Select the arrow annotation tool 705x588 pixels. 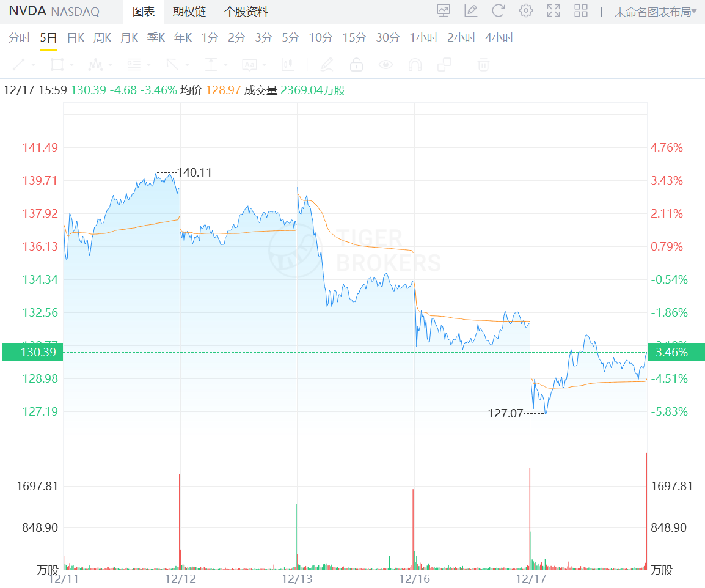[173, 65]
